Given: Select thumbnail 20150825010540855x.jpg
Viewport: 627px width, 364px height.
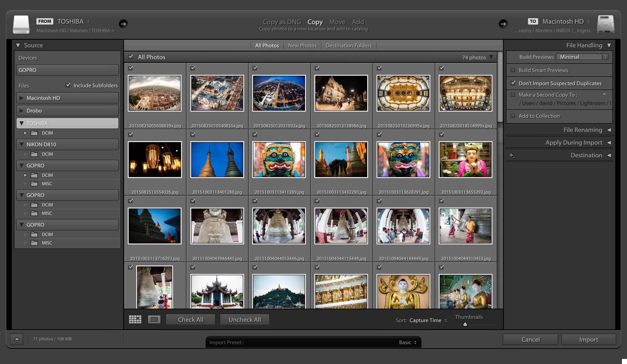Looking at the screenshot, I should pyautogui.click(x=217, y=93).
